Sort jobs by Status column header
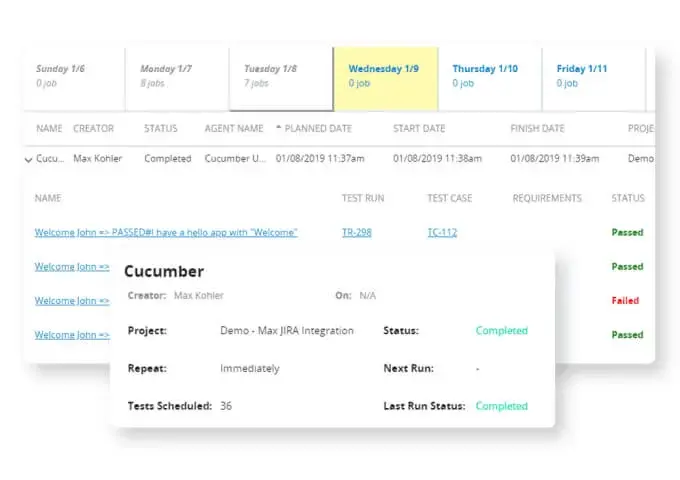Image resolution: width=680 pixels, height=480 pixels. pos(160,128)
